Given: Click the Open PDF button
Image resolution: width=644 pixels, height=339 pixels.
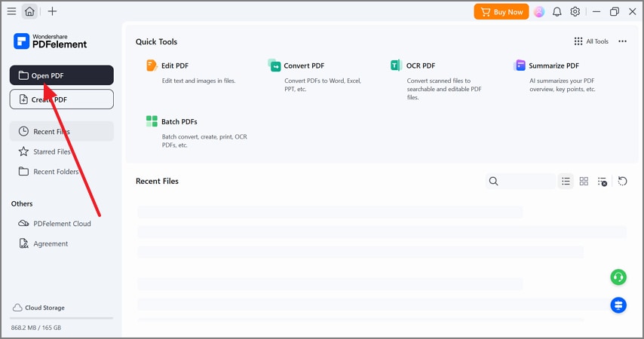Looking at the screenshot, I should click(x=62, y=75).
